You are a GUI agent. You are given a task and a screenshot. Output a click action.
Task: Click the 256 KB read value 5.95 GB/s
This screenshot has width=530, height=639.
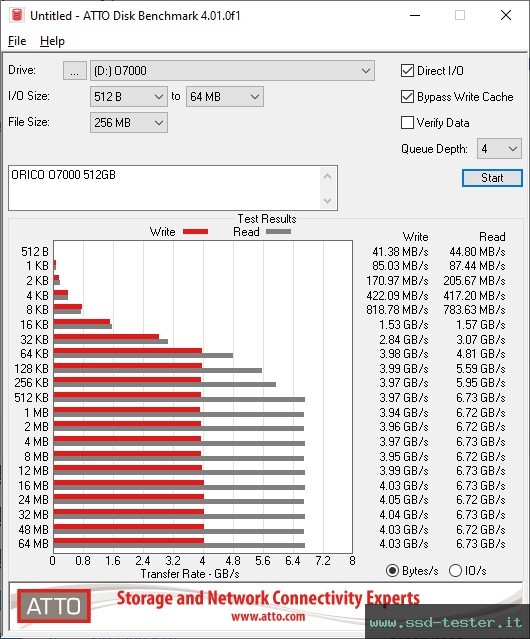[x=481, y=383]
